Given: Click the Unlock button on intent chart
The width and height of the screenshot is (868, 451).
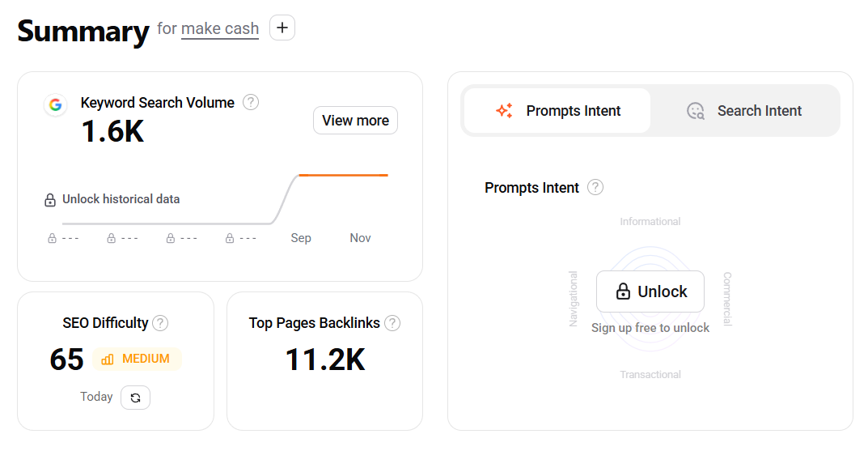Looking at the screenshot, I should (650, 291).
